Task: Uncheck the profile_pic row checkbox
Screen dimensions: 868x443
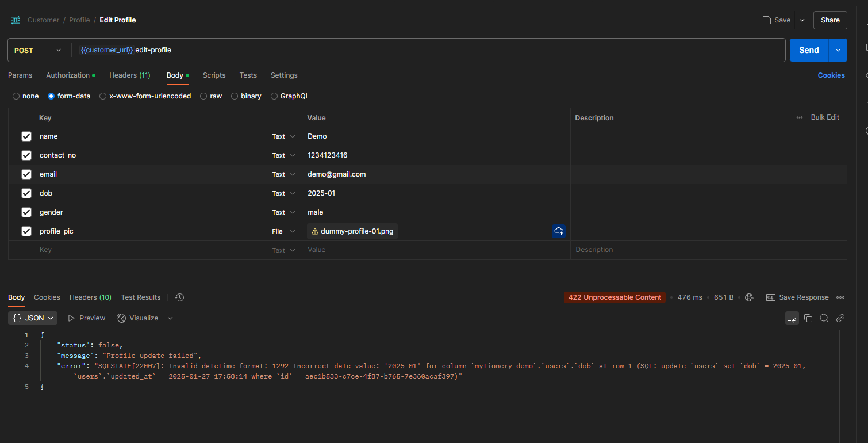Action: pos(26,231)
